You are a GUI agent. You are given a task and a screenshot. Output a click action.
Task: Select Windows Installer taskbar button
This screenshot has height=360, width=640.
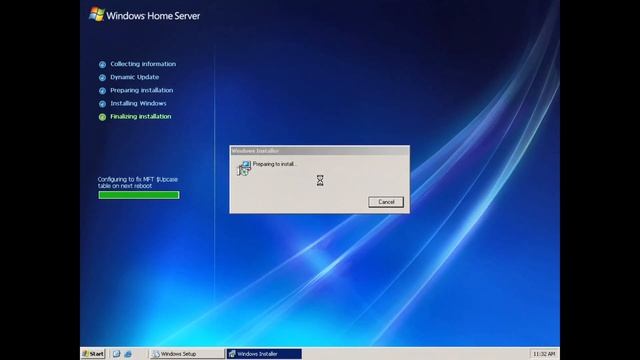(264, 354)
